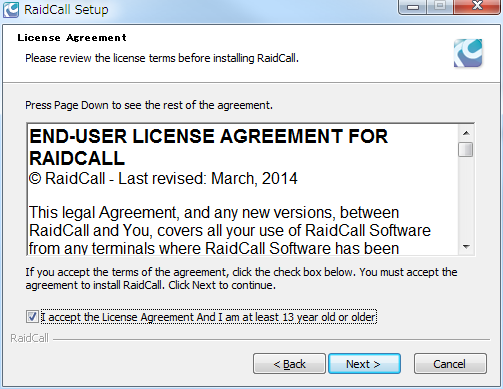This screenshot has width=503, height=389.
Task: Click the RaidCall icon in title bar
Action: point(11,9)
